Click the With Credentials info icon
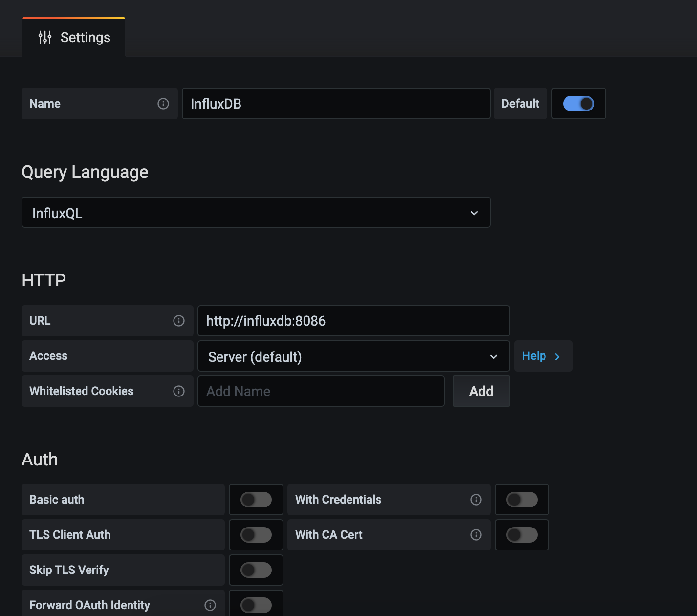 [x=476, y=500]
